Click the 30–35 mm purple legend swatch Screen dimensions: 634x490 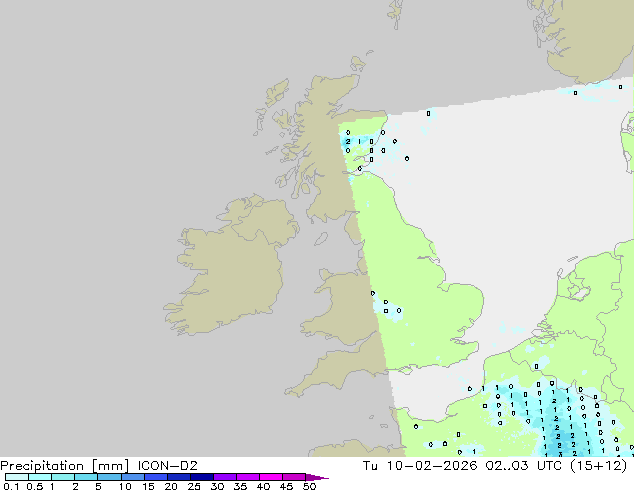[226, 477]
